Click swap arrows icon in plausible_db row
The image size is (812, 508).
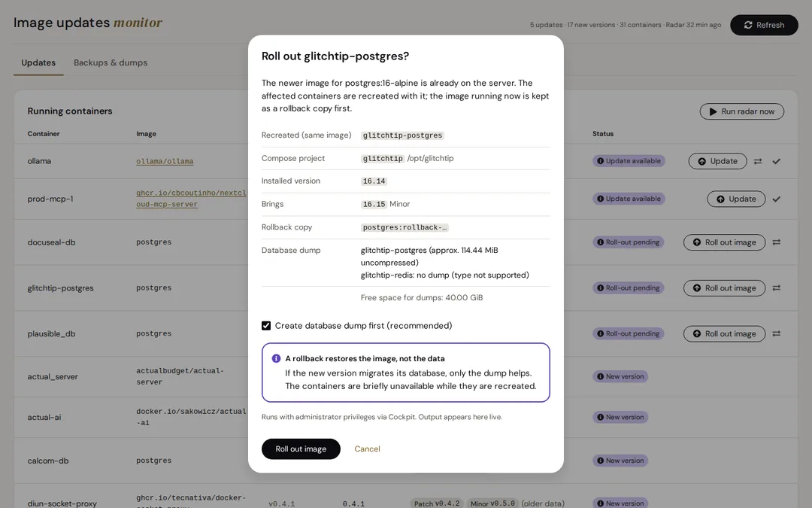(x=776, y=334)
